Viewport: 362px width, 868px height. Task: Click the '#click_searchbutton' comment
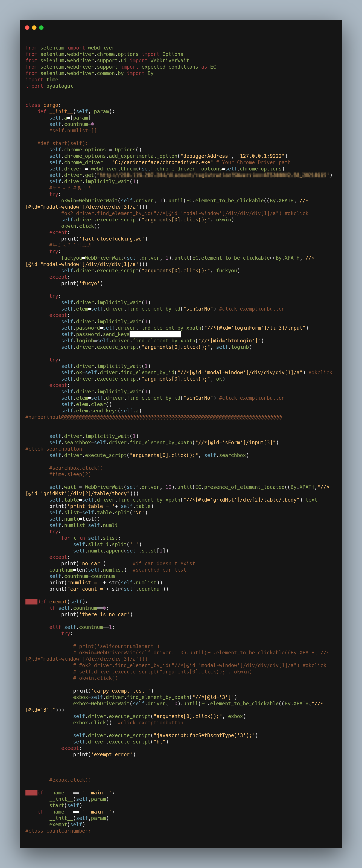coord(54,449)
